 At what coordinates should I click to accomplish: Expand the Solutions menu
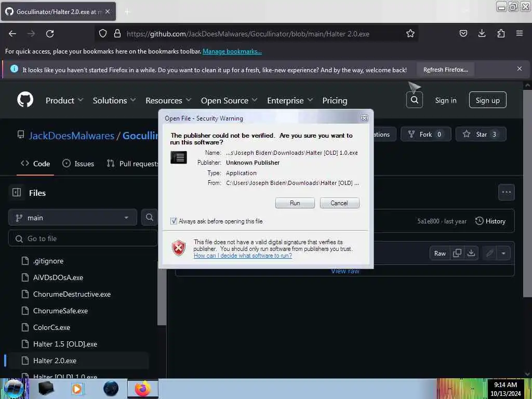tap(114, 100)
